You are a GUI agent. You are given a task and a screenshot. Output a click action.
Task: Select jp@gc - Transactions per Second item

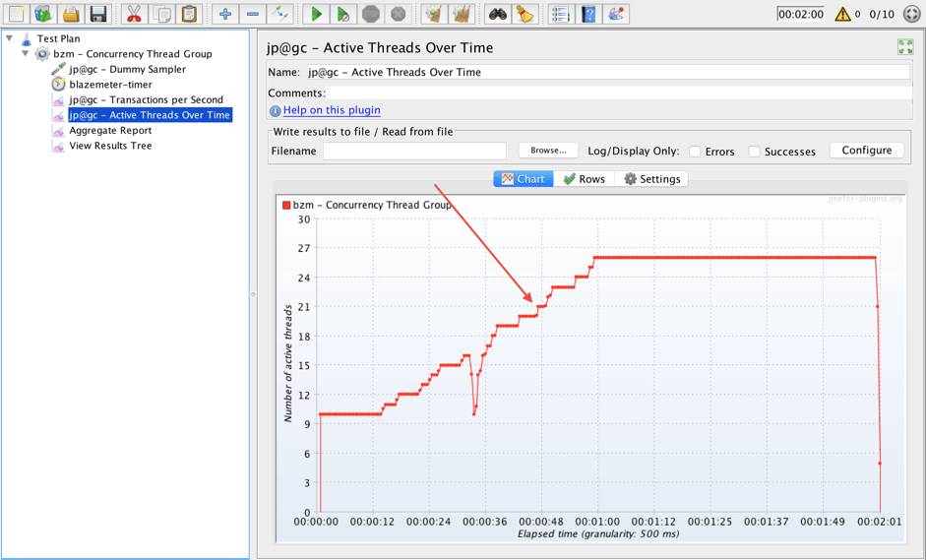tap(146, 99)
